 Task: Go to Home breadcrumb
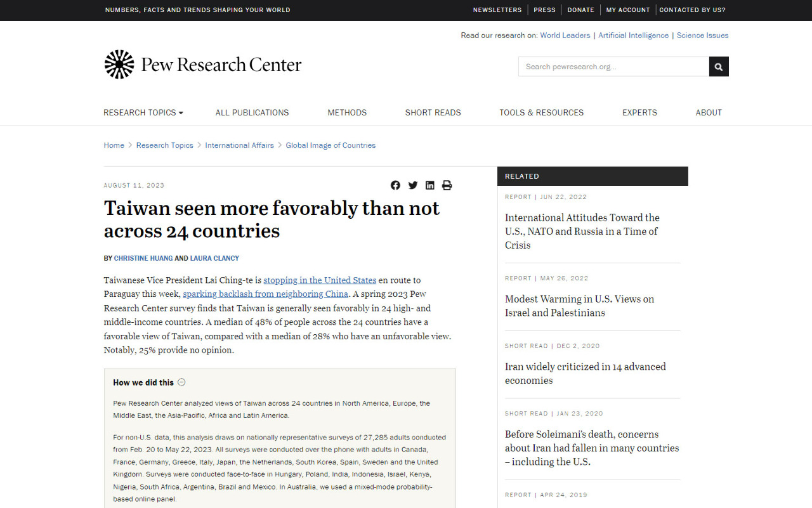tap(114, 145)
